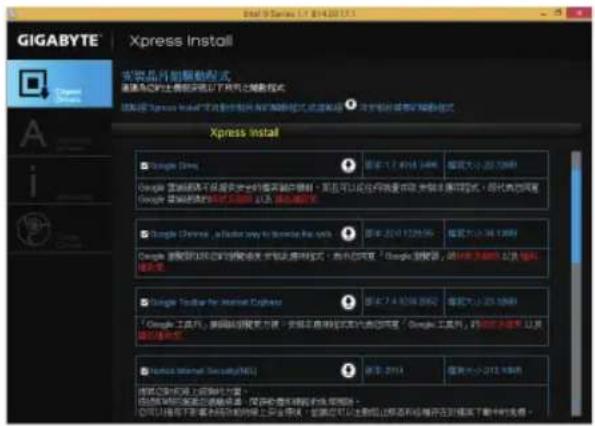Click the yellow Xpress Install button
Viewport: 595px width, 426px height.
click(x=244, y=132)
